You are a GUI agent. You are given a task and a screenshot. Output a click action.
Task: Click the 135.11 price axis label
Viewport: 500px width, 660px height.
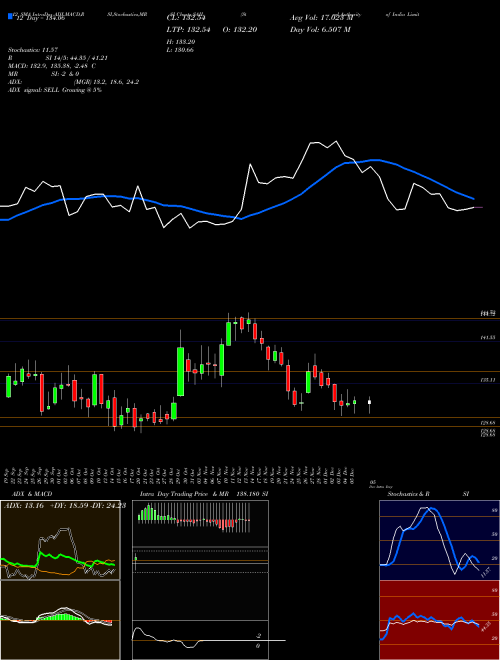click(488, 380)
